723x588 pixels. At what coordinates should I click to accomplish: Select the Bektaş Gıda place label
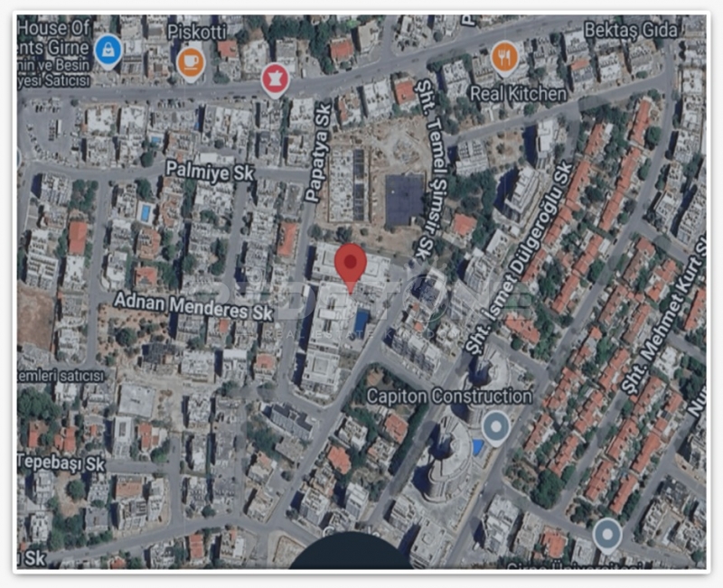click(630, 31)
